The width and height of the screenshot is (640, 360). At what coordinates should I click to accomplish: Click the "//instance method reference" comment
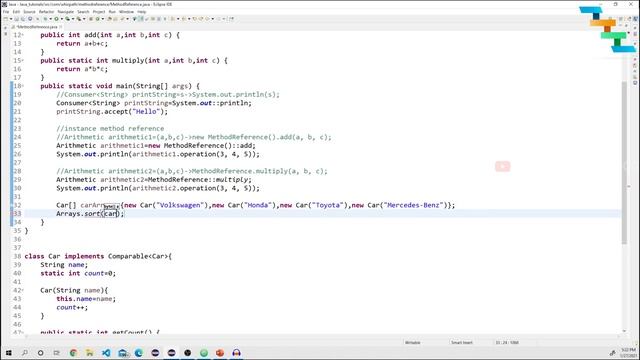click(110, 129)
